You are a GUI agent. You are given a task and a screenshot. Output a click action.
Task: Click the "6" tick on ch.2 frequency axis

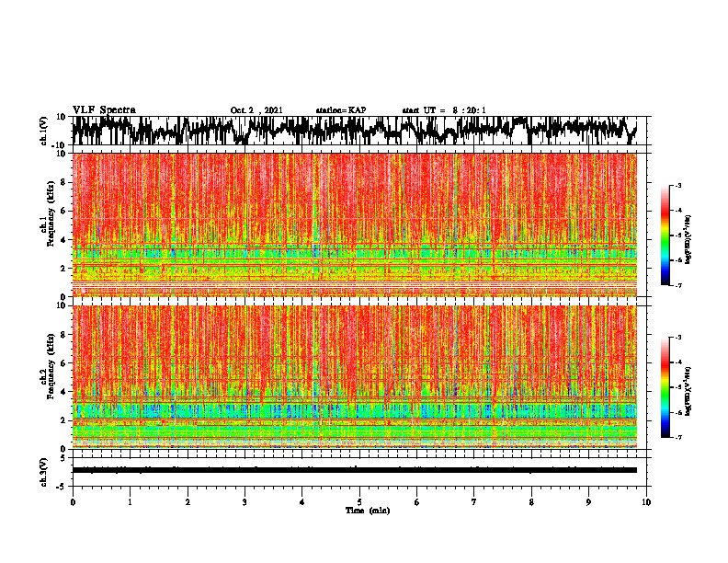[63, 362]
